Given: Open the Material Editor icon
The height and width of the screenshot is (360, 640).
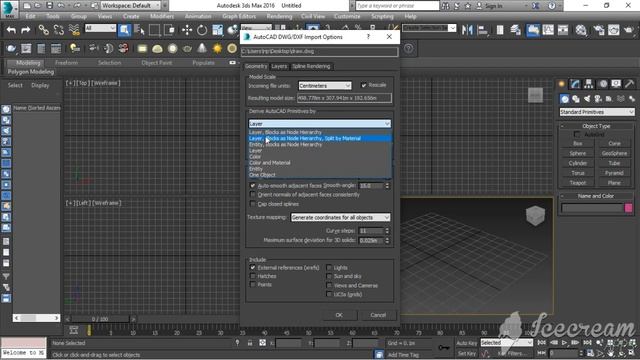Looking at the screenshot, I should pos(581,30).
